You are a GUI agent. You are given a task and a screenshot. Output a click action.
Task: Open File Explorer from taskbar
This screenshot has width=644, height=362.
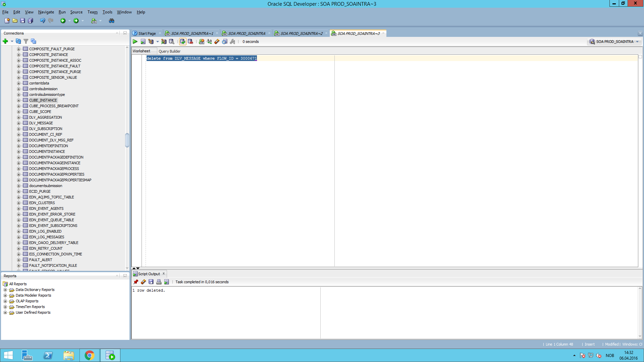tap(69, 355)
